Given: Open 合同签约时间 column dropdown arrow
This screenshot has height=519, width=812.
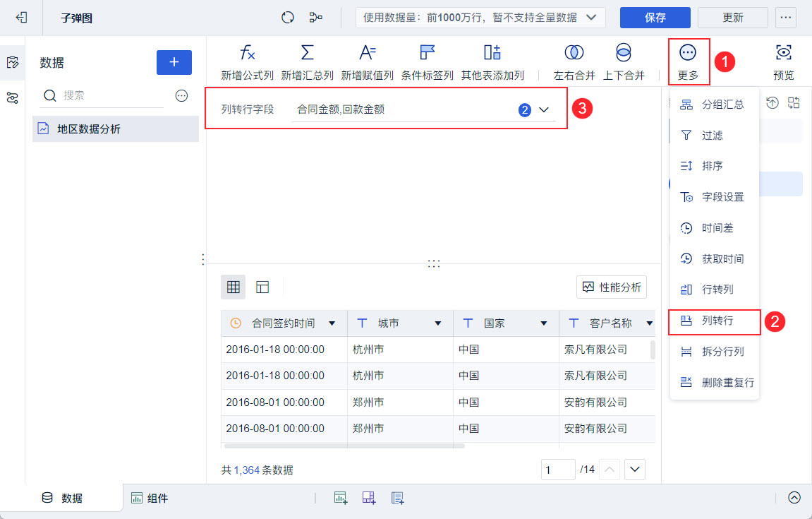Looking at the screenshot, I should [x=332, y=323].
